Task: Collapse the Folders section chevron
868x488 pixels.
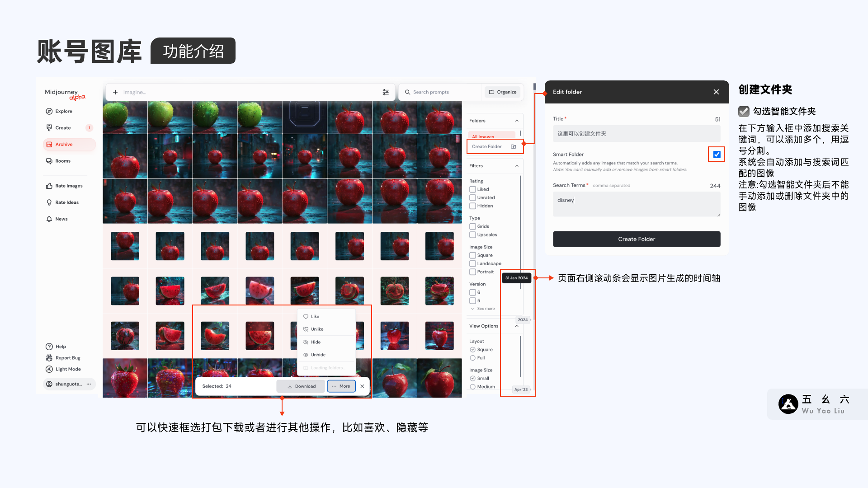Action: click(517, 121)
